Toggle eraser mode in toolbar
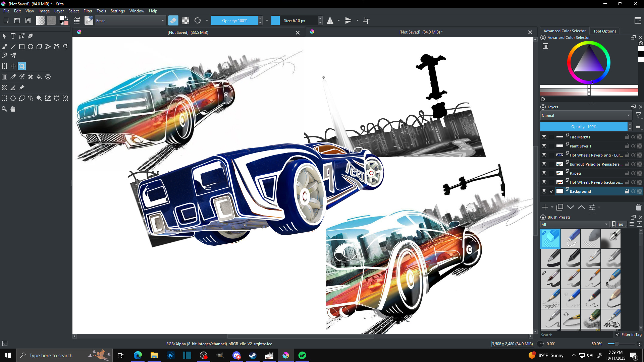Viewport: 644px width, 362px height. point(173,20)
